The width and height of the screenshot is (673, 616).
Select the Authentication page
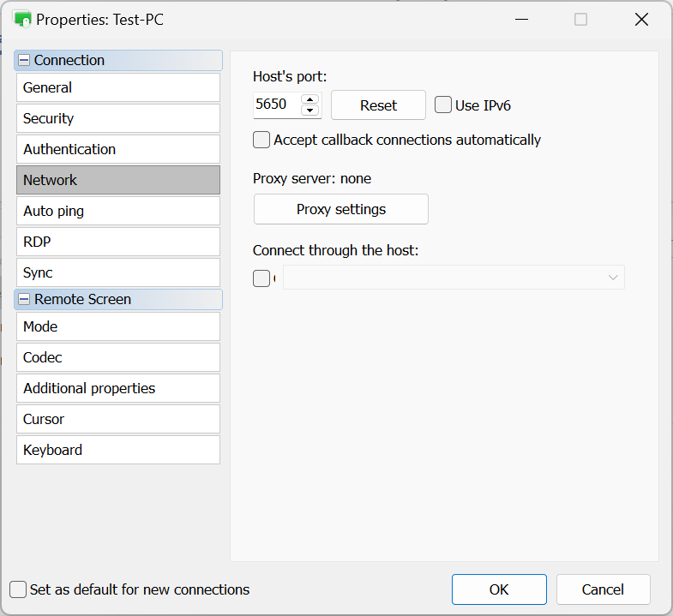point(118,149)
